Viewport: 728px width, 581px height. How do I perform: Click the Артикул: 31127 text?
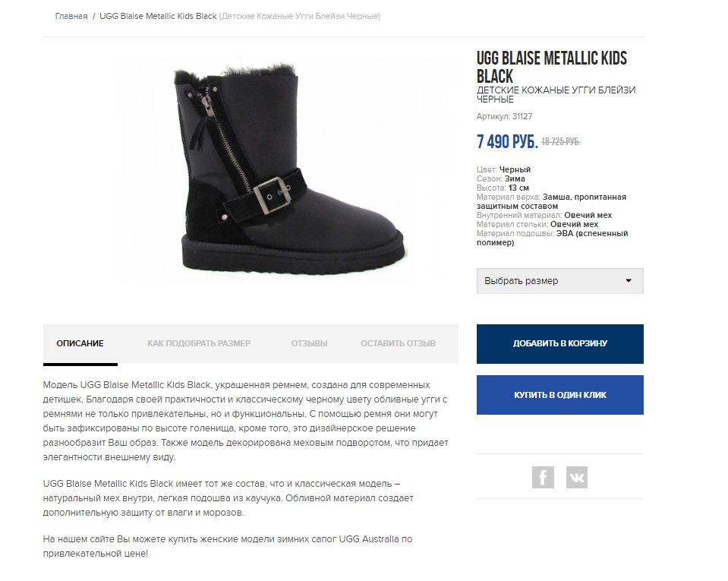[x=504, y=116]
